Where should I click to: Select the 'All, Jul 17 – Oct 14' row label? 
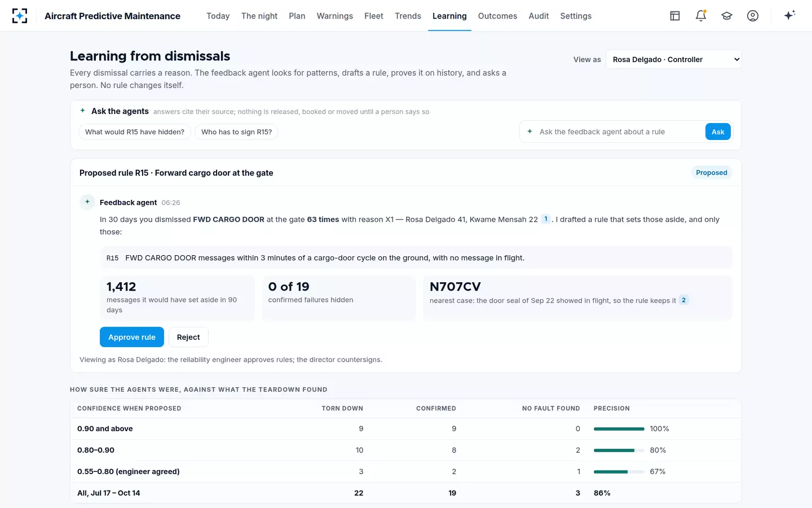109,493
